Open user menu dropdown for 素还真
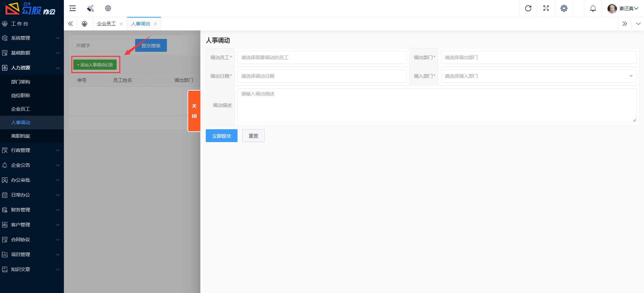The image size is (644, 293). click(628, 8)
